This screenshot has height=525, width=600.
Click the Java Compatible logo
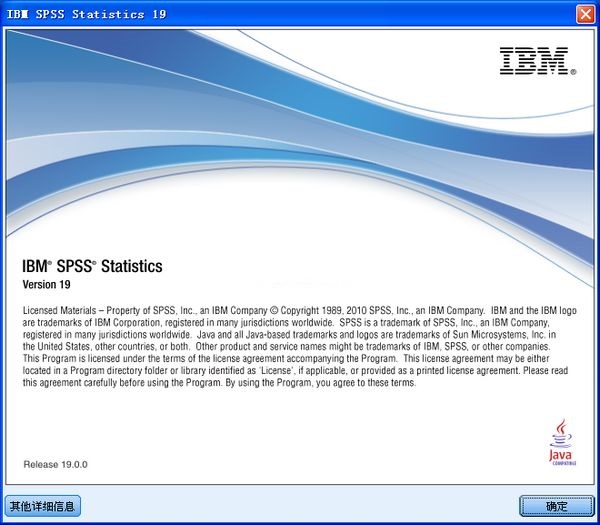[562, 442]
